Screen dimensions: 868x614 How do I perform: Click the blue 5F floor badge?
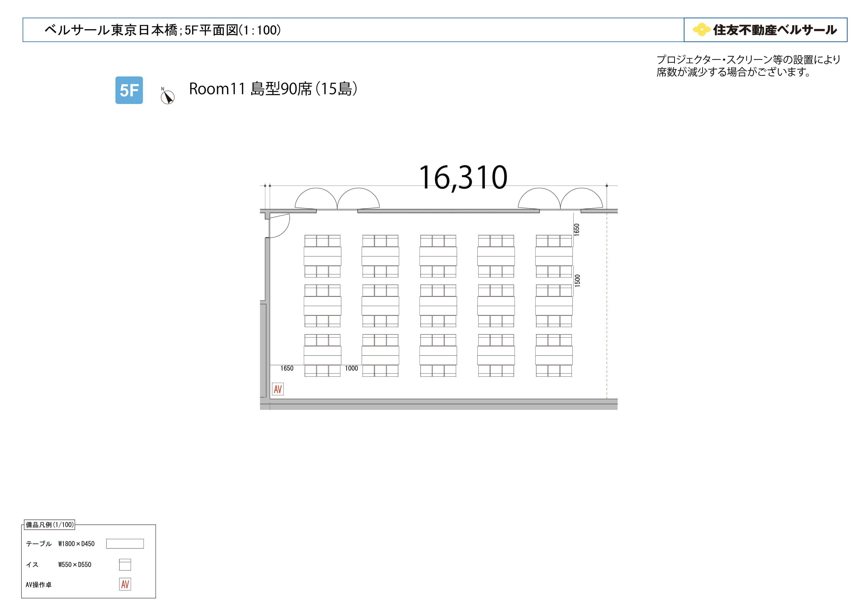129,90
